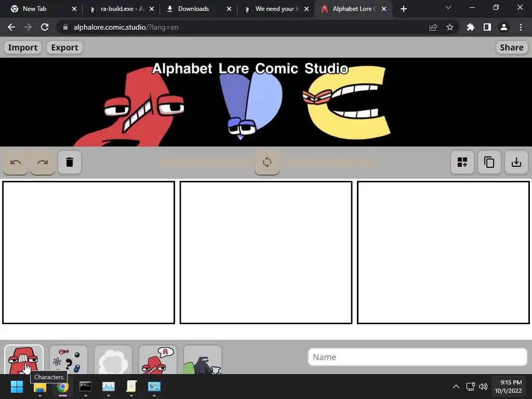Viewport: 532px width, 399px height.
Task: Click the Import button
Action: 23,47
